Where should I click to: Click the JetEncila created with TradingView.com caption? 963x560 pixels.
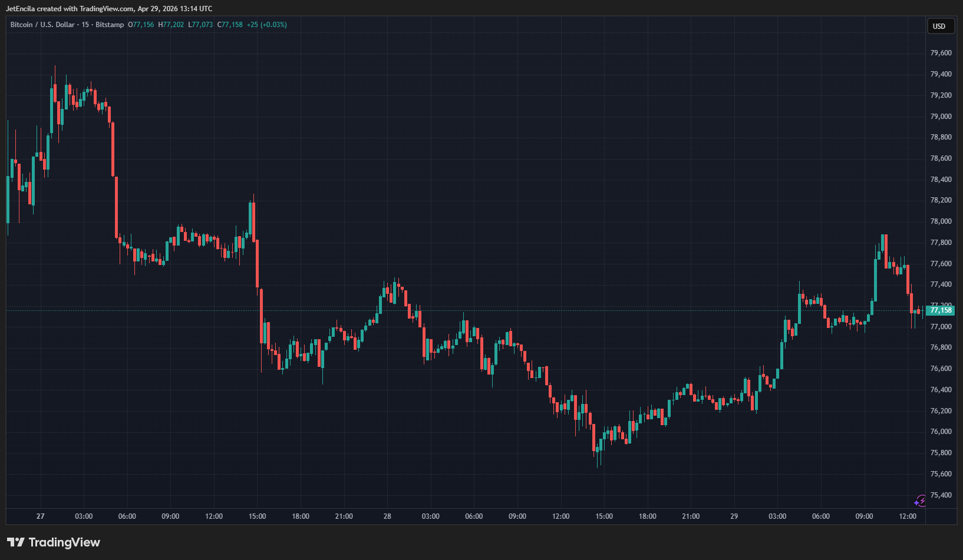point(109,9)
